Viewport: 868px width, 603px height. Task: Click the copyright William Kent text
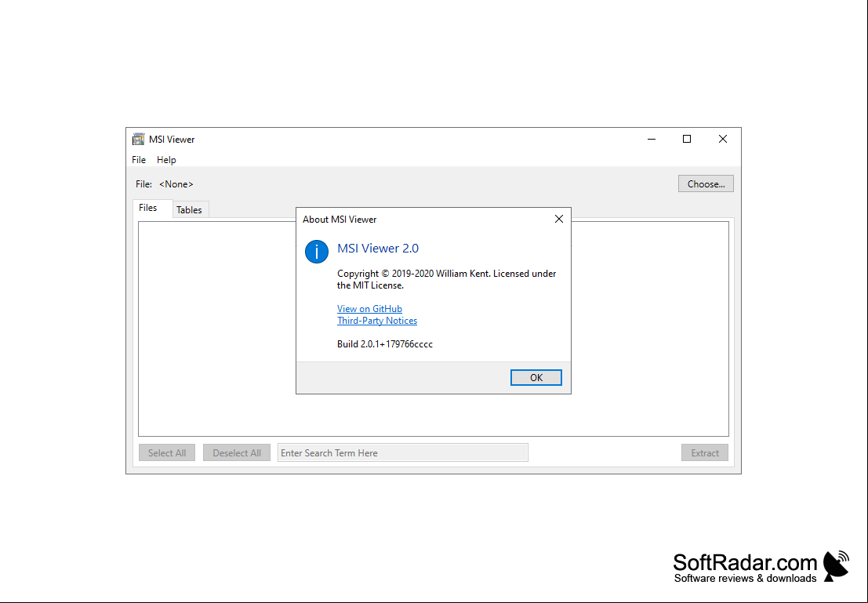447,279
